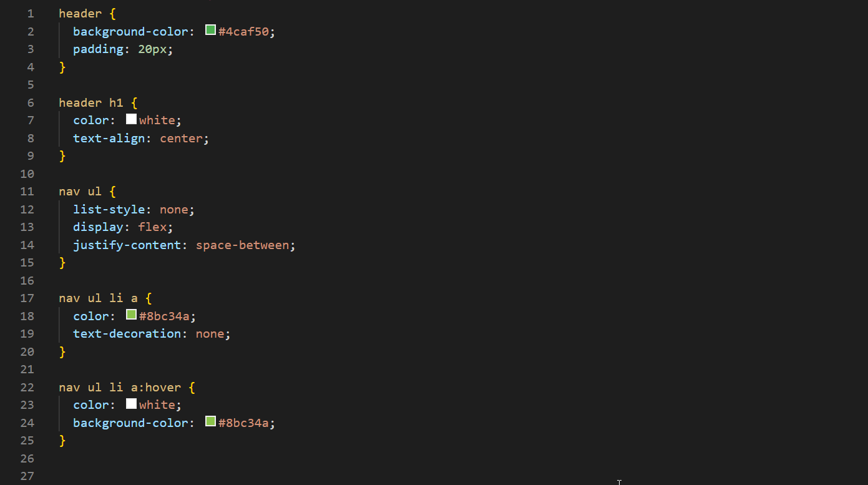
Task: Click the 'flex' display value
Action: pyautogui.click(x=152, y=227)
